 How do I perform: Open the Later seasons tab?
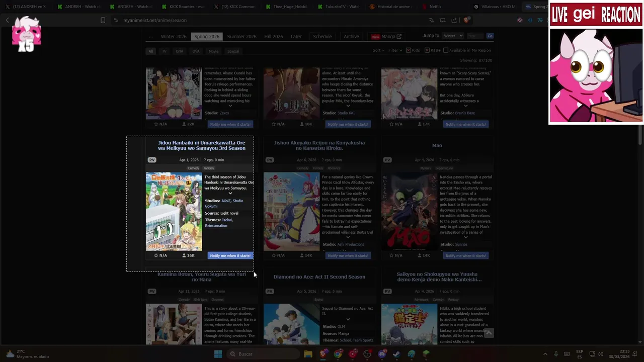point(296,37)
